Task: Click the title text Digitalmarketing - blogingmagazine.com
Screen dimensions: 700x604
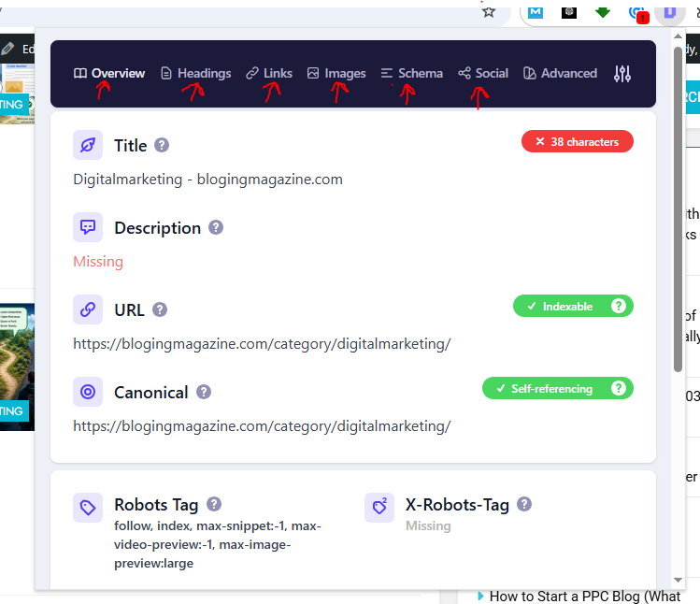Action: point(208,180)
